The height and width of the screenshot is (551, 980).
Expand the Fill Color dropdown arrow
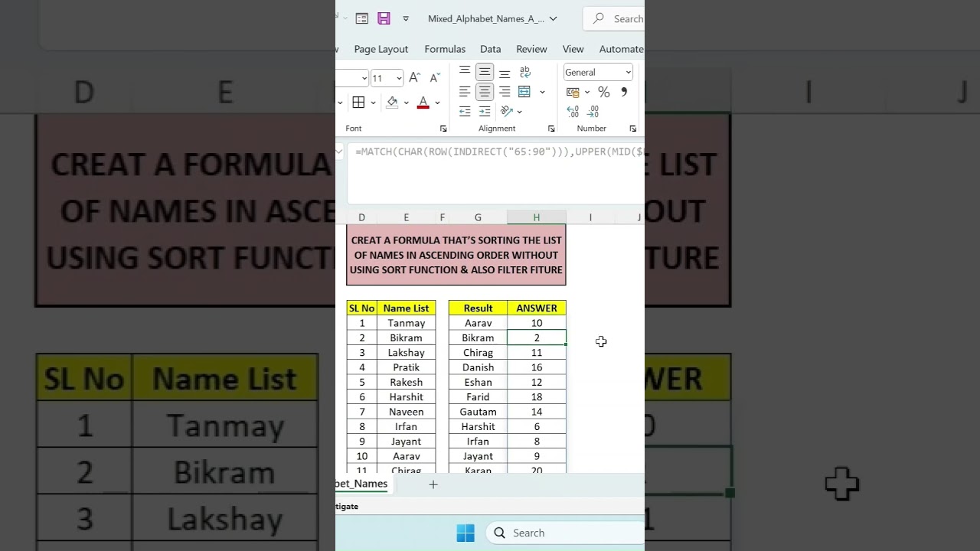407,103
